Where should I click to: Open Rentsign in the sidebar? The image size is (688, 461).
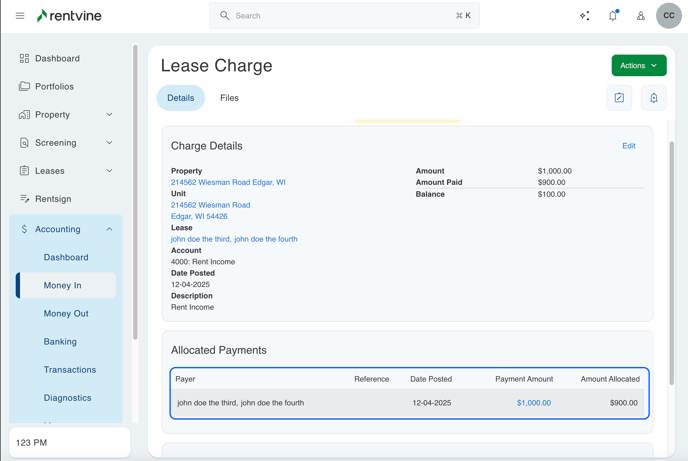tap(53, 199)
